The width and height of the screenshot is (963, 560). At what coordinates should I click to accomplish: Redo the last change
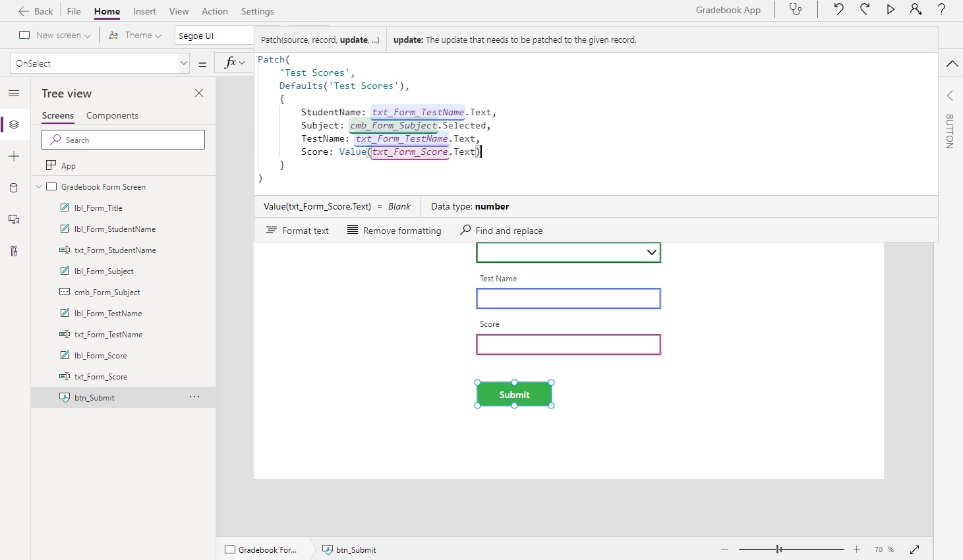coord(865,10)
